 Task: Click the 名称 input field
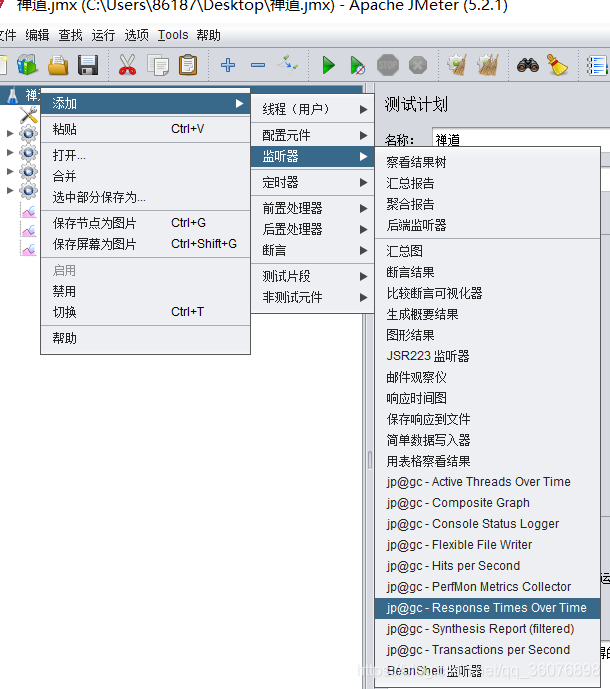(x=521, y=138)
